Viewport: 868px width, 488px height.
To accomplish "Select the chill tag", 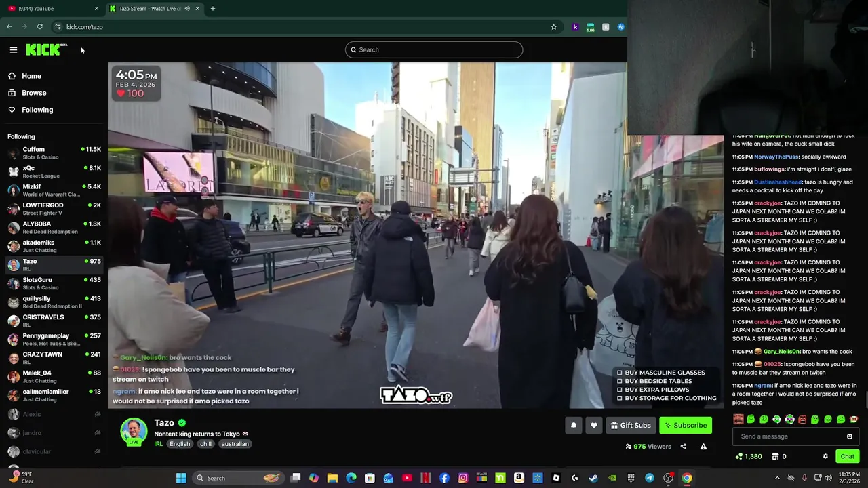I will click(x=205, y=444).
